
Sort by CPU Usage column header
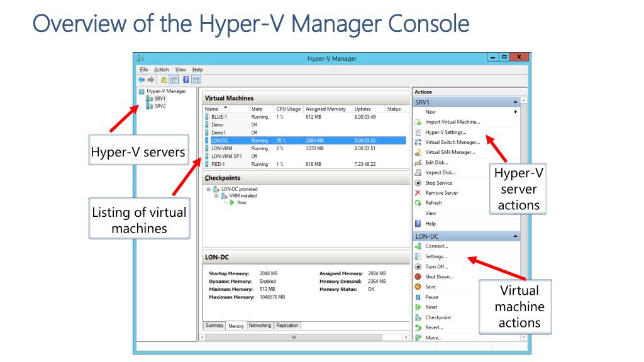click(x=289, y=109)
